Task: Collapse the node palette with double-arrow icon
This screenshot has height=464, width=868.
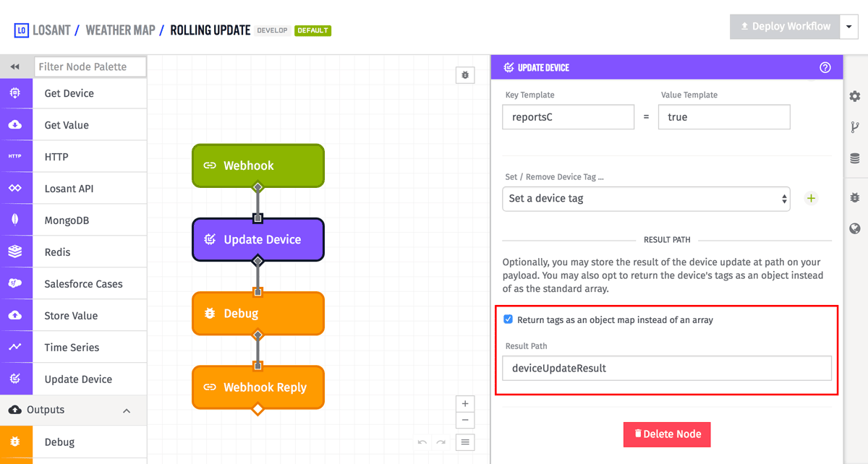Action: (15, 66)
